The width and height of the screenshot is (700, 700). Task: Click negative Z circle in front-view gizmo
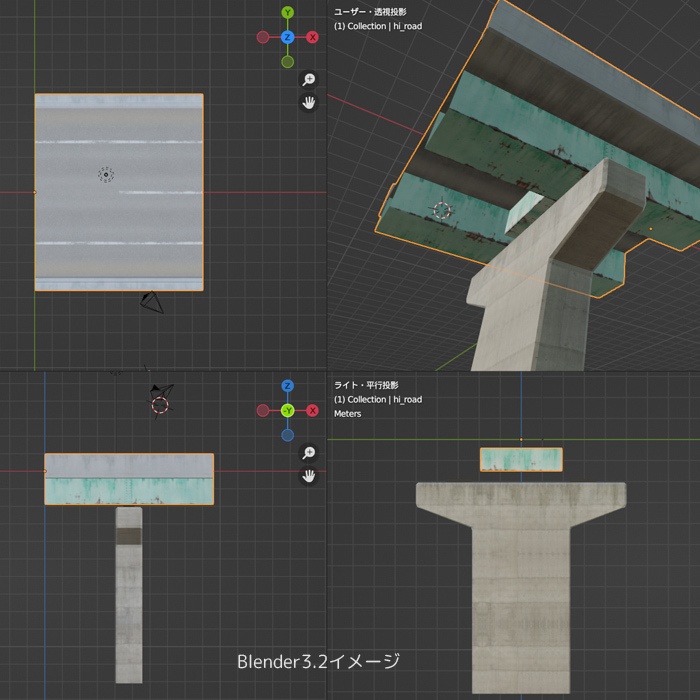pyautogui.click(x=288, y=435)
